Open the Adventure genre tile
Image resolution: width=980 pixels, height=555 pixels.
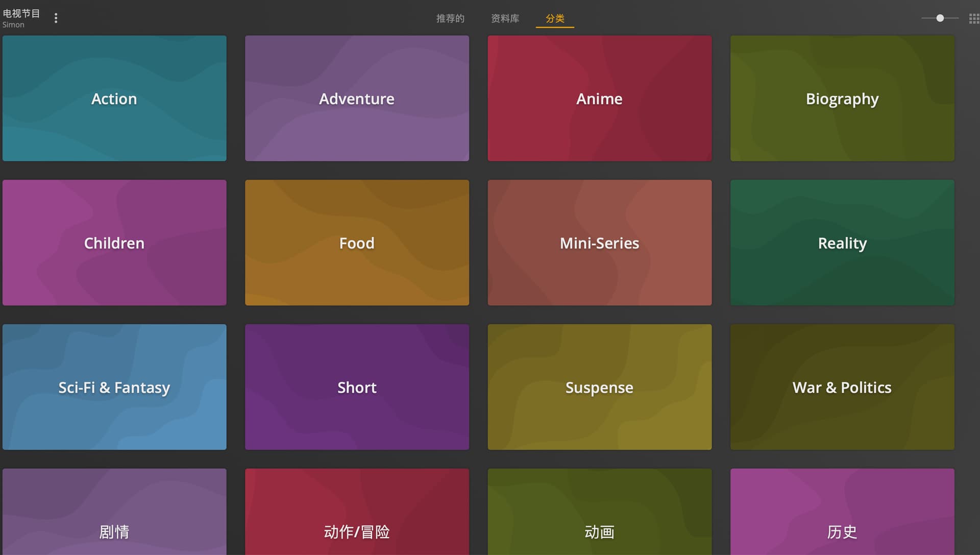pyautogui.click(x=357, y=99)
